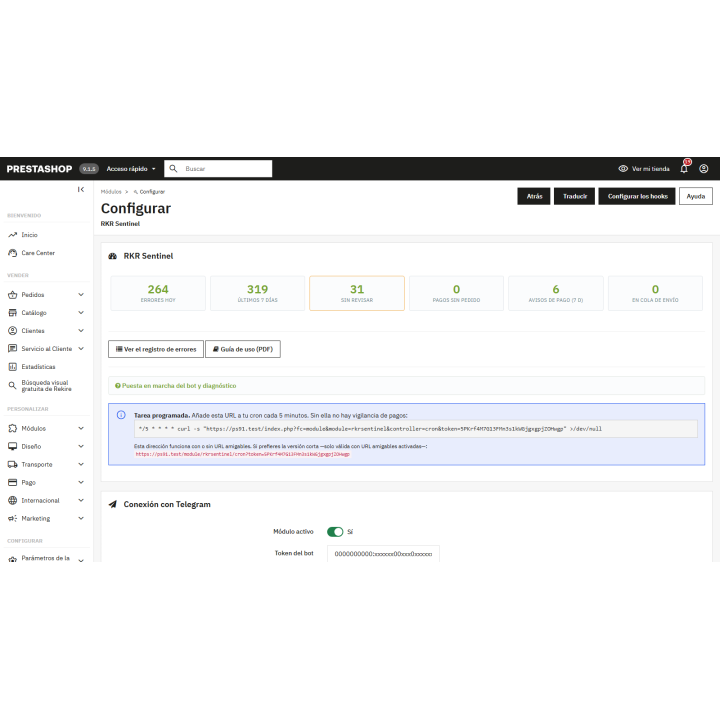This screenshot has width=720, height=720.
Task: Click the curl cron command text
Action: click(370, 429)
